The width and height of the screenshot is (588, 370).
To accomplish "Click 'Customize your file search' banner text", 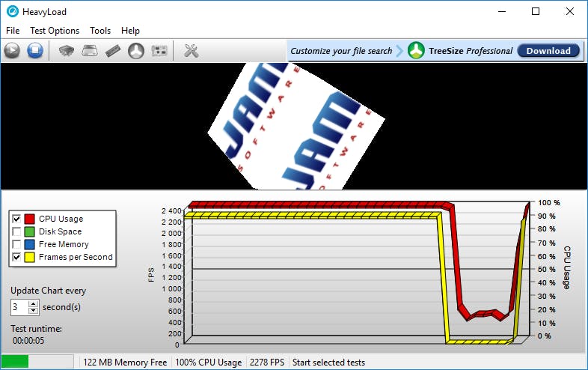I will coord(341,51).
